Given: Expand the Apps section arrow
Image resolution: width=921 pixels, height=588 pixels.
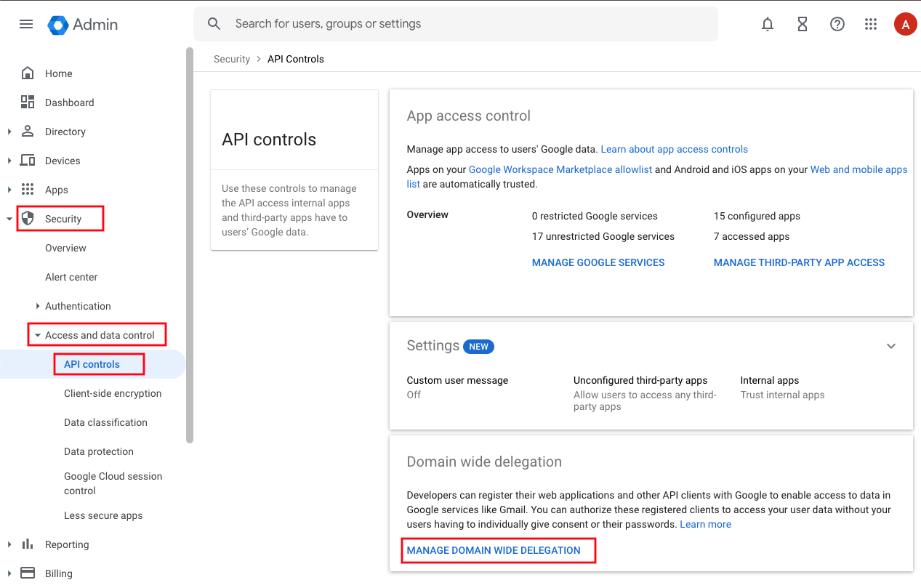Looking at the screenshot, I should pyautogui.click(x=9, y=190).
